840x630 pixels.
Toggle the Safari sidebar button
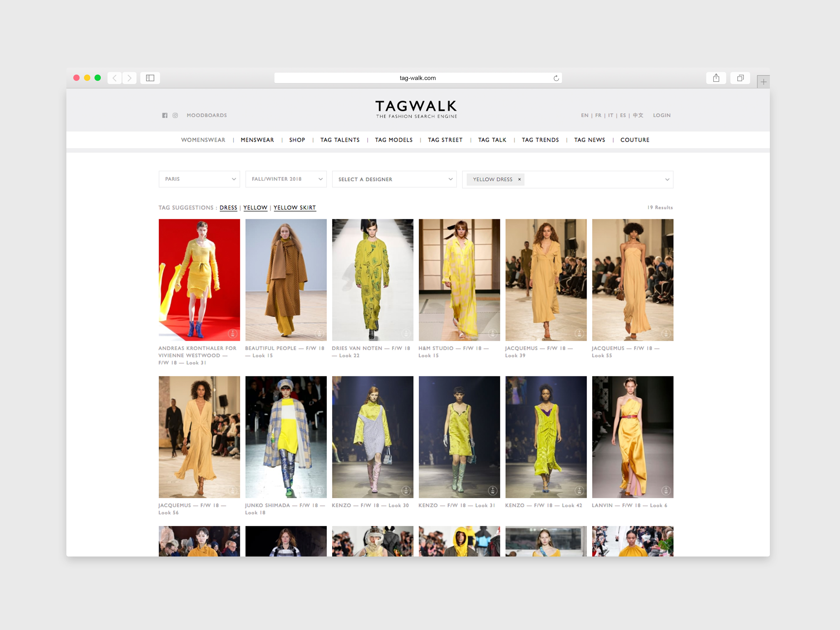click(x=150, y=78)
